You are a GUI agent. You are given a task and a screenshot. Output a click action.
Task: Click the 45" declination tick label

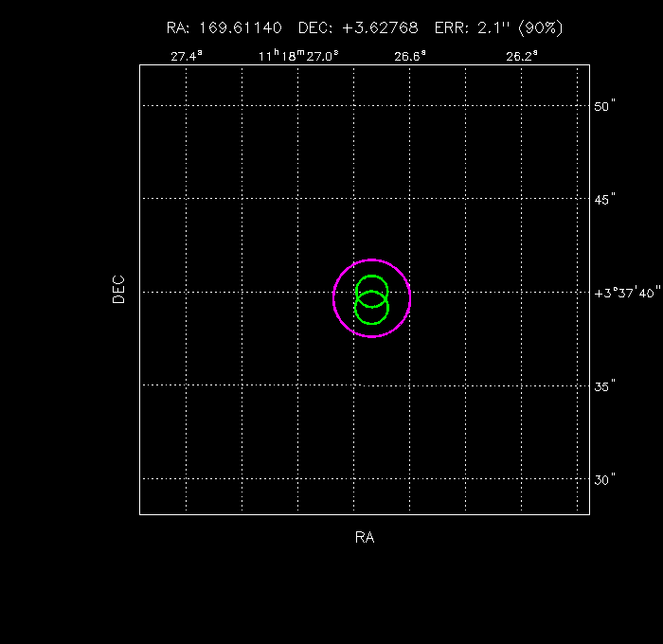605,200
